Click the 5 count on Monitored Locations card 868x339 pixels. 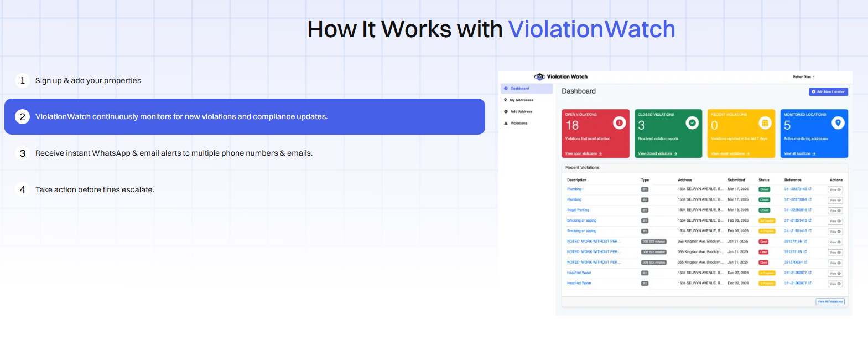pyautogui.click(x=787, y=125)
